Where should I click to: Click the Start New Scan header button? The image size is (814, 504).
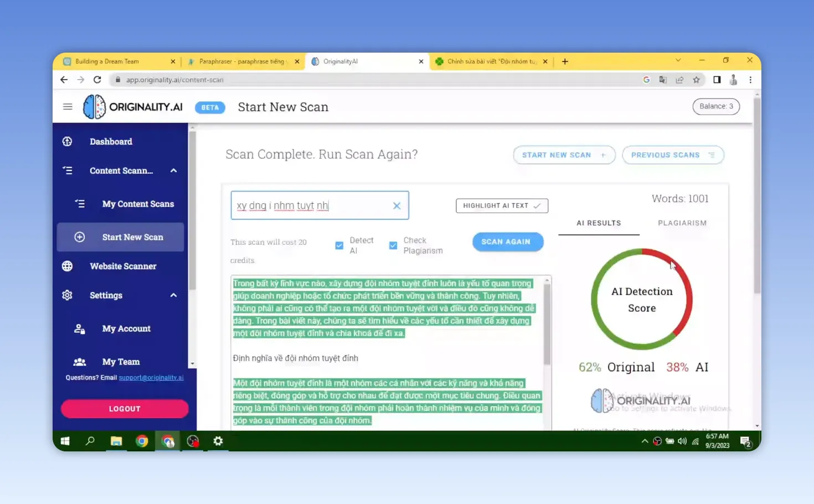pos(564,155)
